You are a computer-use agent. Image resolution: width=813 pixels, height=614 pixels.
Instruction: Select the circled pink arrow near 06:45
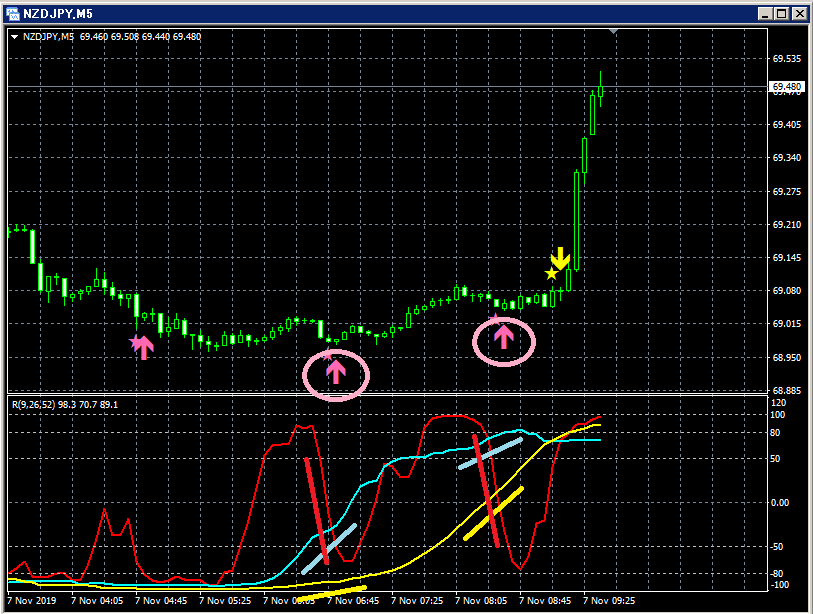(336, 372)
